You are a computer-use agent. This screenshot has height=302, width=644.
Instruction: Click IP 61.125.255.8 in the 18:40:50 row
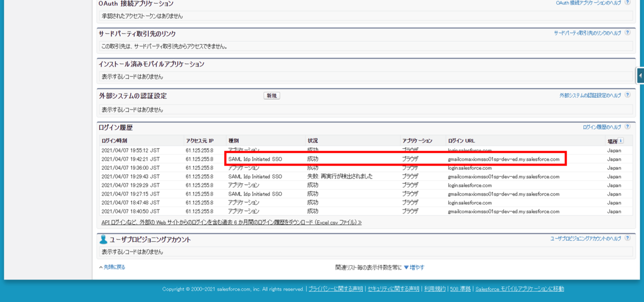(200, 211)
